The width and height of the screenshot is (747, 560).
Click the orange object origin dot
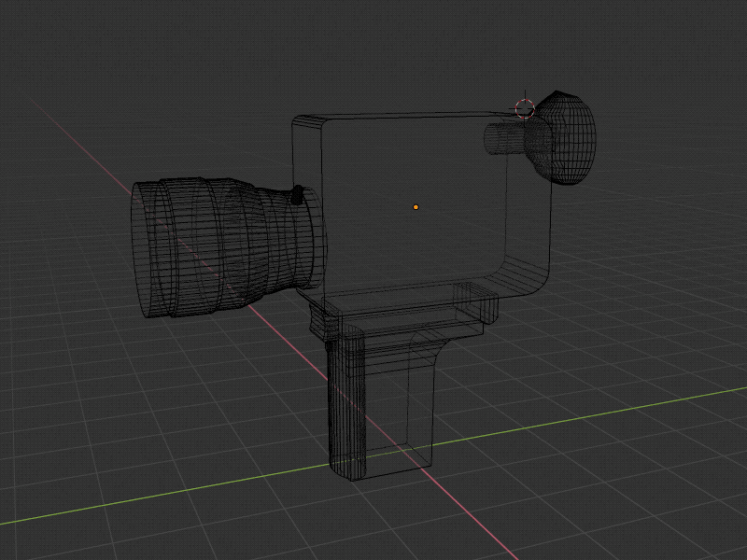(416, 207)
